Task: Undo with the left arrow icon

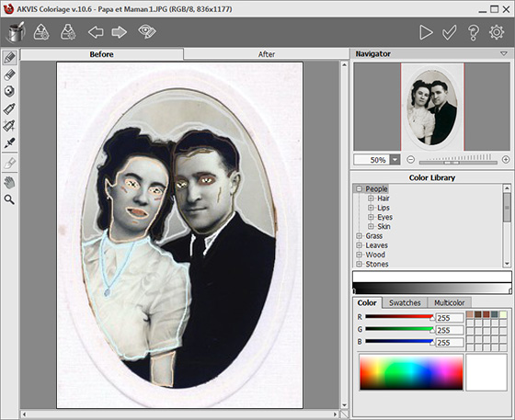Action: (96, 32)
